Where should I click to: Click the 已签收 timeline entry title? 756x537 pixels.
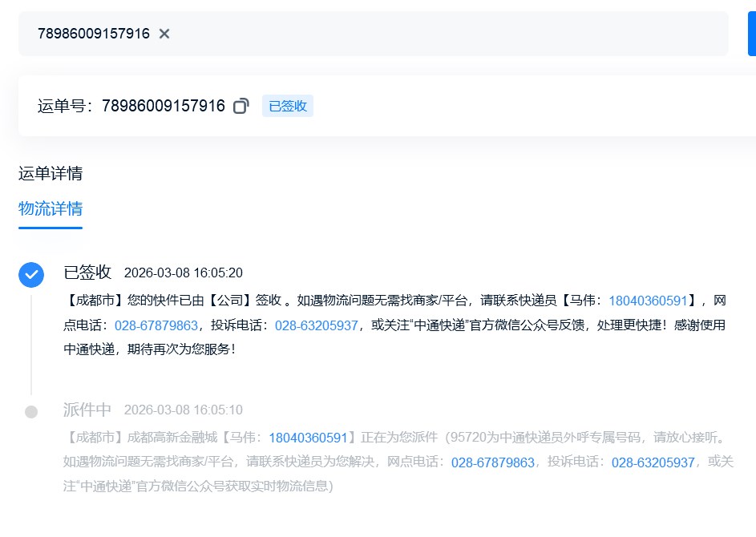tap(87, 273)
